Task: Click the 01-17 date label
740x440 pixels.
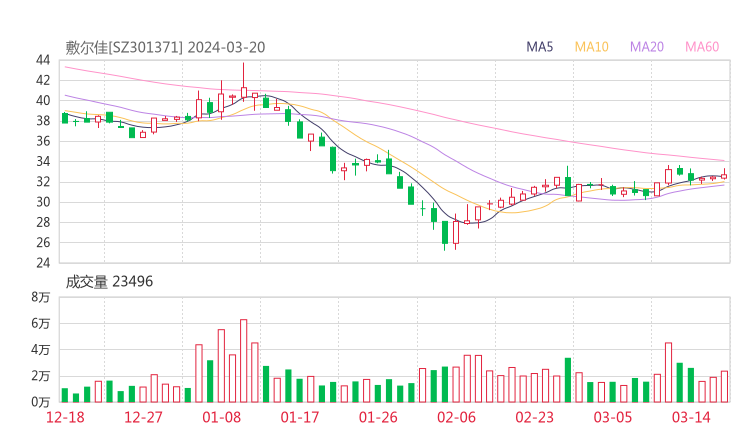Action: [300, 417]
